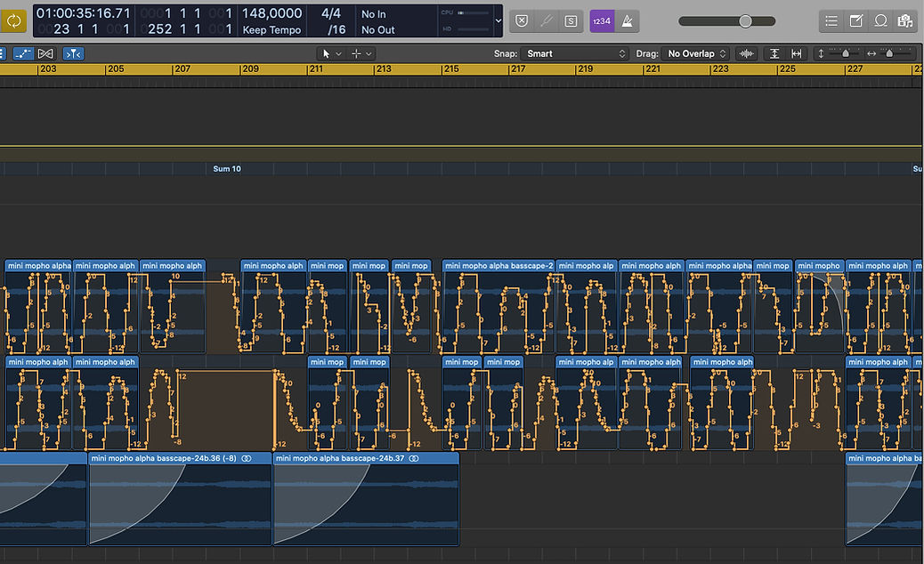Click the vertical zoom slider knob

846,53
